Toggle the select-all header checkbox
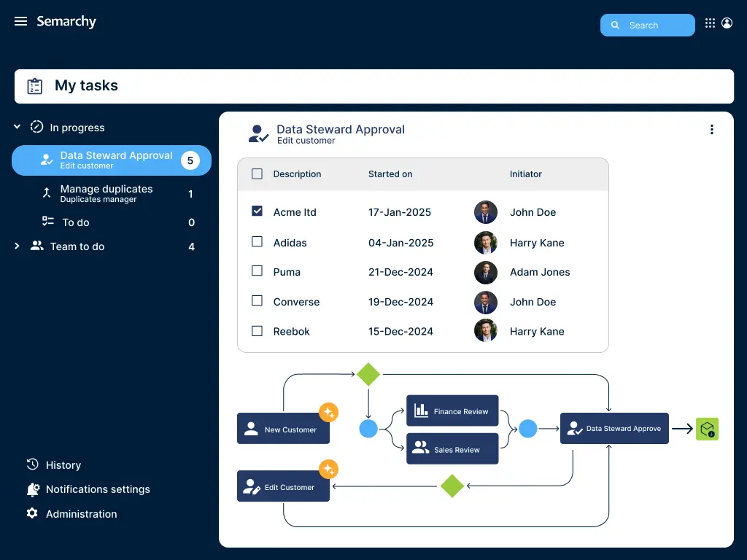This screenshot has width=747, height=560. point(257,174)
